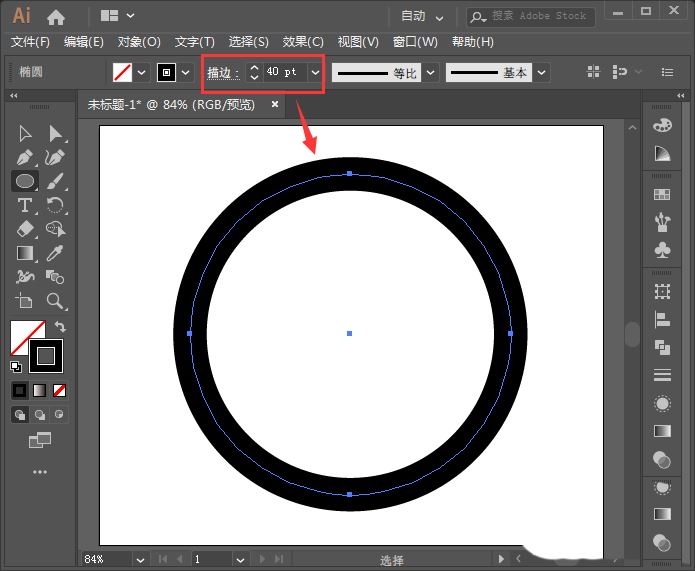Swap fill and stroke colors
Image resolution: width=695 pixels, height=571 pixels.
coord(60,327)
